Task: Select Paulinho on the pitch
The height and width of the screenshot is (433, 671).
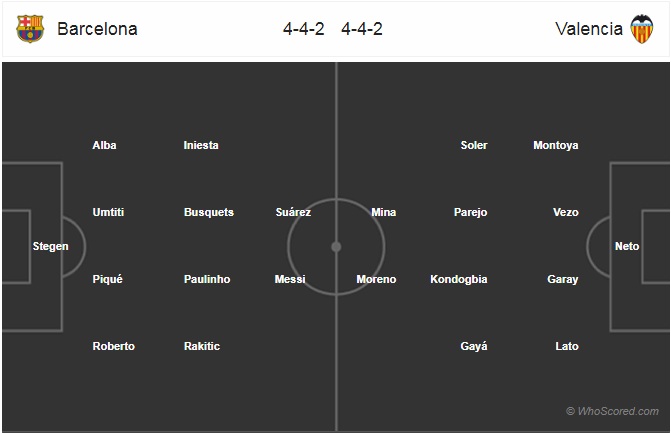Action: (x=207, y=279)
